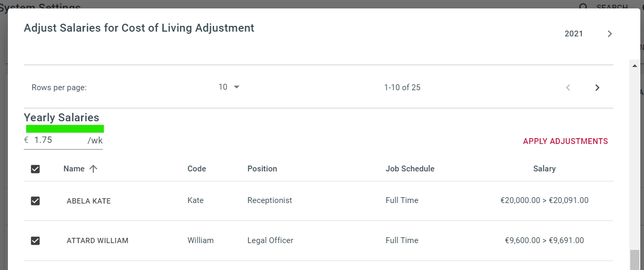Viewport: 644px width, 270px height.
Task: Select the ABELA KATE name cell
Action: [x=89, y=201]
